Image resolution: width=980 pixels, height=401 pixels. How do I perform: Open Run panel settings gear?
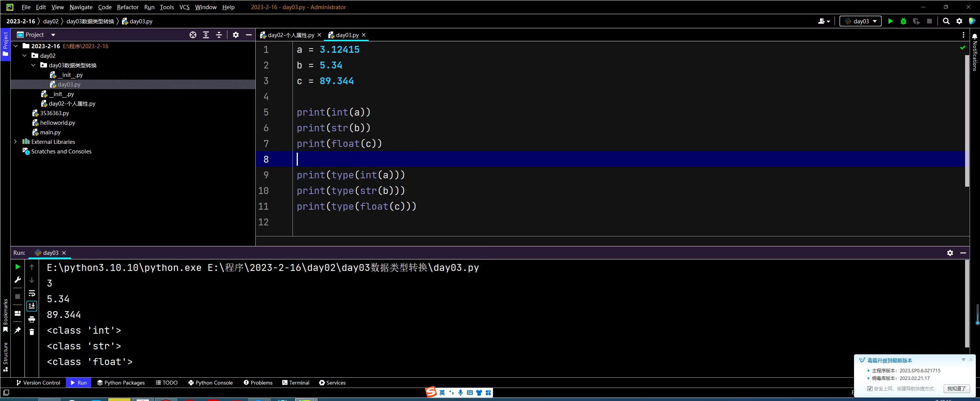coord(950,253)
